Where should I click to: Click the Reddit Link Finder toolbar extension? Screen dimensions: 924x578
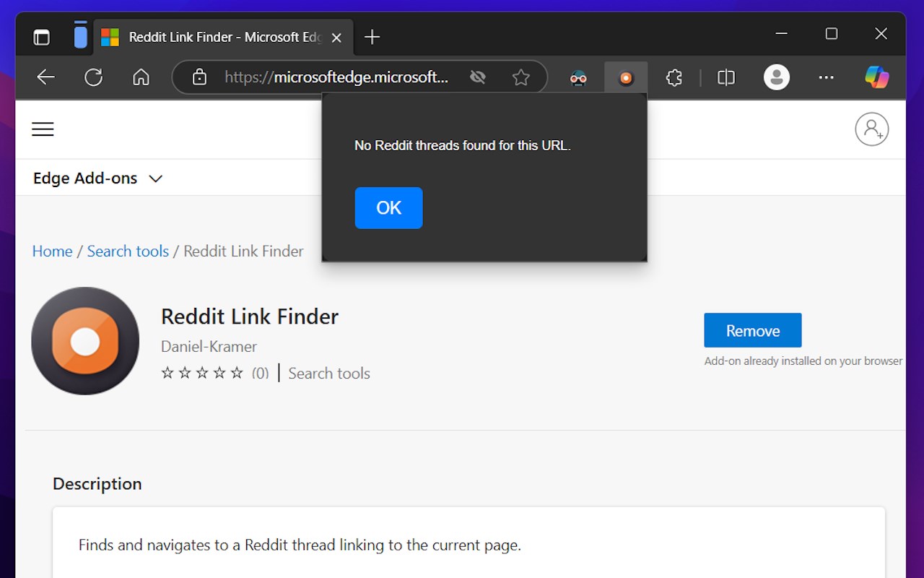pyautogui.click(x=626, y=78)
